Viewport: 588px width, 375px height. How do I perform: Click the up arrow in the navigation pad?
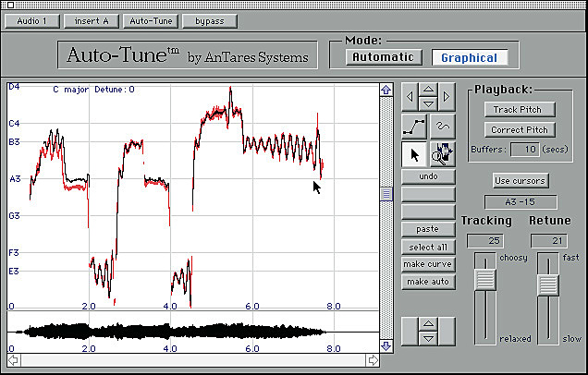(428, 90)
